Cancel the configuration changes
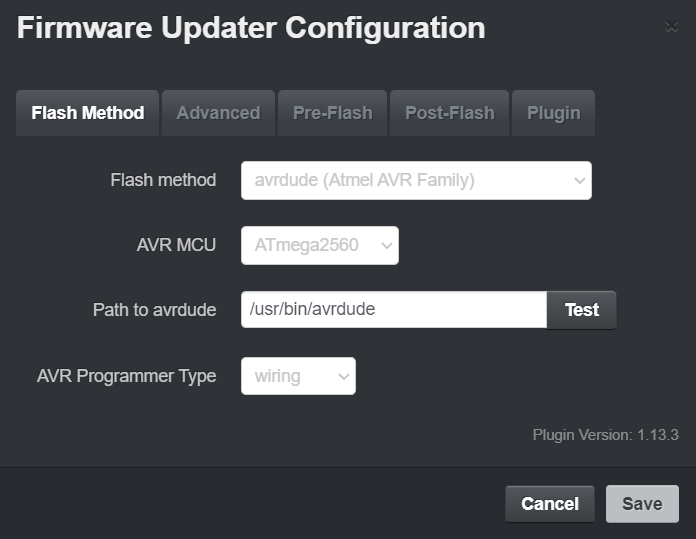Image resolution: width=696 pixels, height=539 pixels. click(x=549, y=504)
